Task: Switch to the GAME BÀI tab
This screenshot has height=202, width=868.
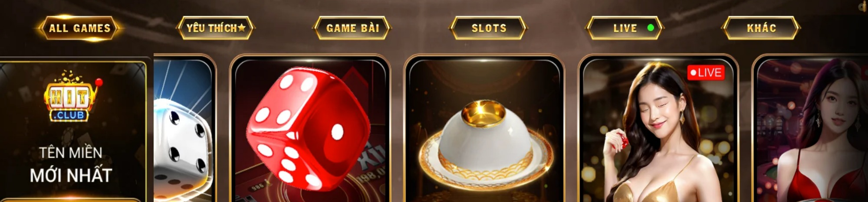Action: 352,28
